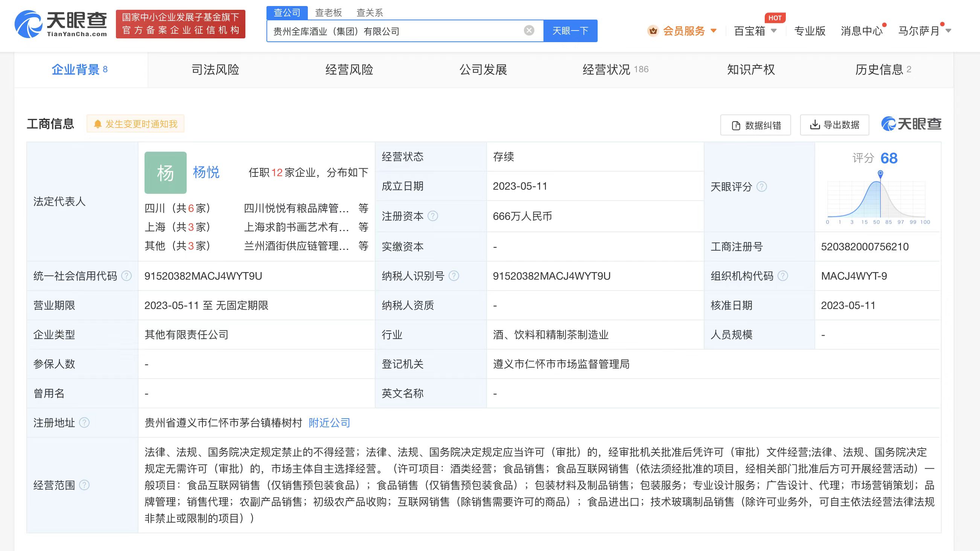
Task: Open the 附近公司 link
Action: coord(329,423)
